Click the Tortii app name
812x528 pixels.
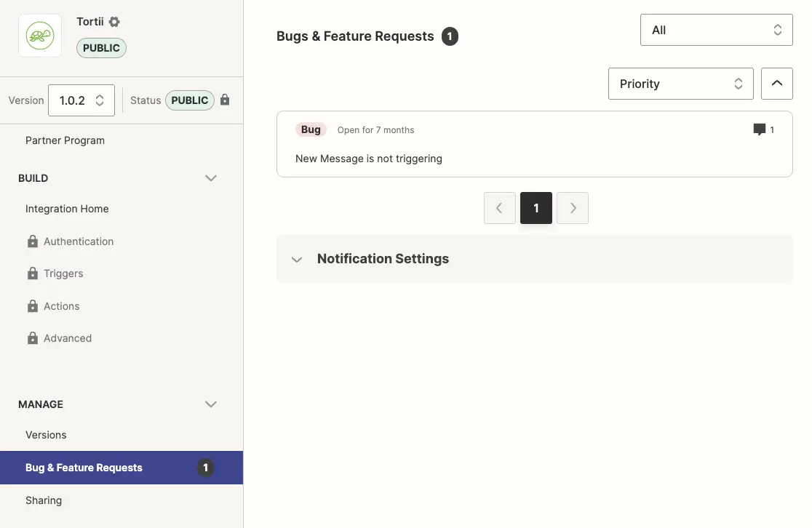(90, 21)
